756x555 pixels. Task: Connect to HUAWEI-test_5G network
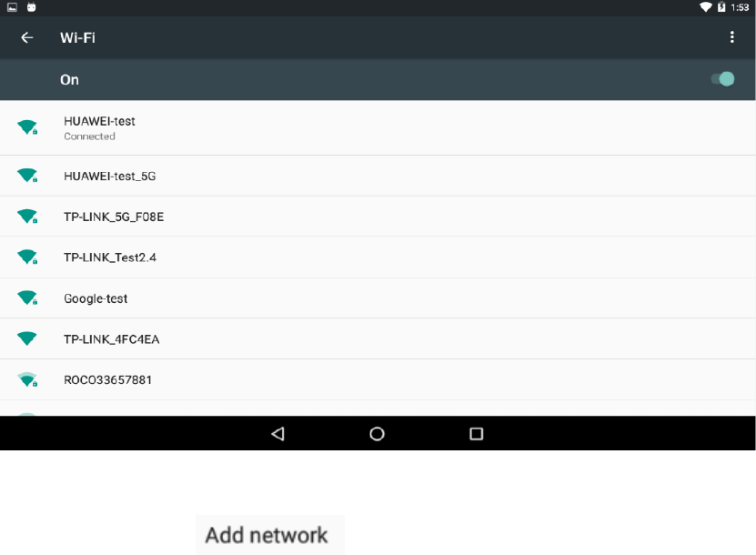(378, 176)
